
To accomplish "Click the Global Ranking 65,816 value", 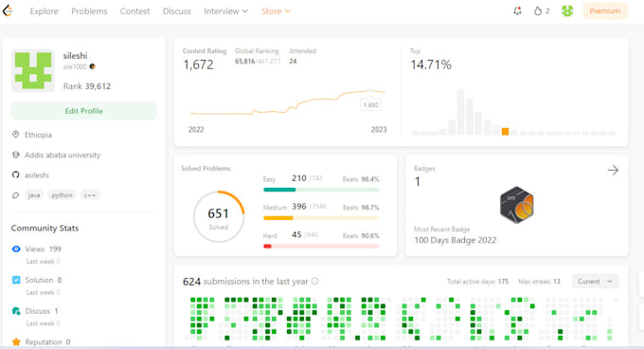I will click(244, 62).
